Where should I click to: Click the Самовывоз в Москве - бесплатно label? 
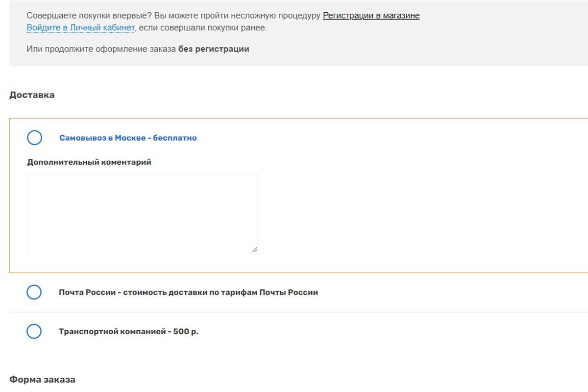(x=128, y=138)
